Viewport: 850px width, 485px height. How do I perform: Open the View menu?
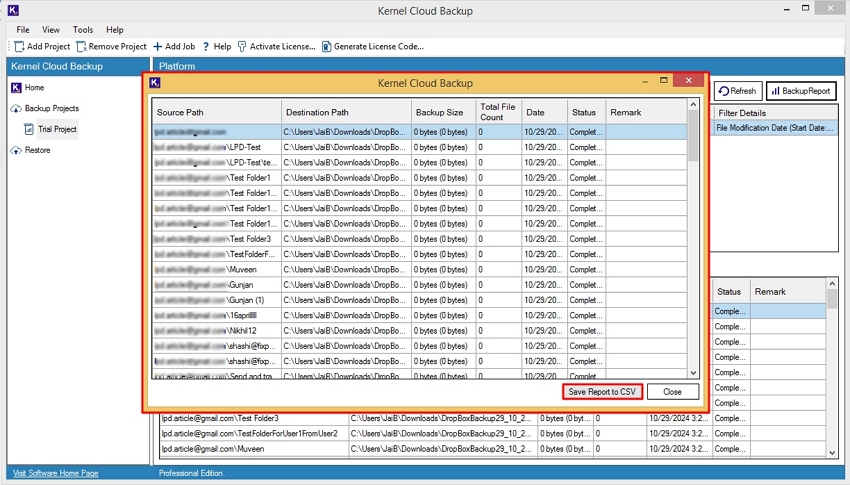51,30
